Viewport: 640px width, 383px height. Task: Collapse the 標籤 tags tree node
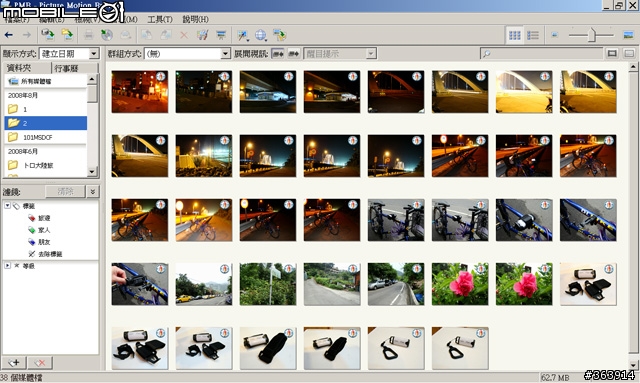click(x=7, y=206)
